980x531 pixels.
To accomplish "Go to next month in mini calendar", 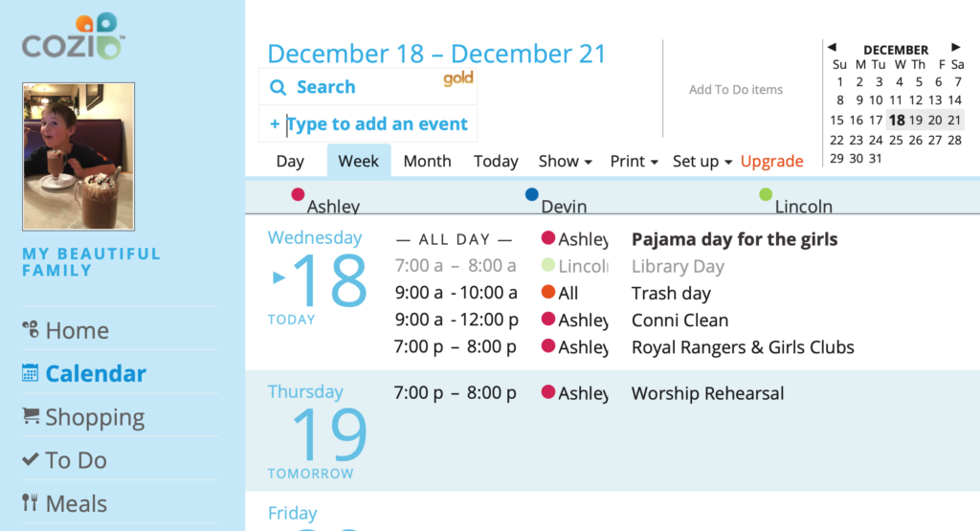I will pos(956,47).
